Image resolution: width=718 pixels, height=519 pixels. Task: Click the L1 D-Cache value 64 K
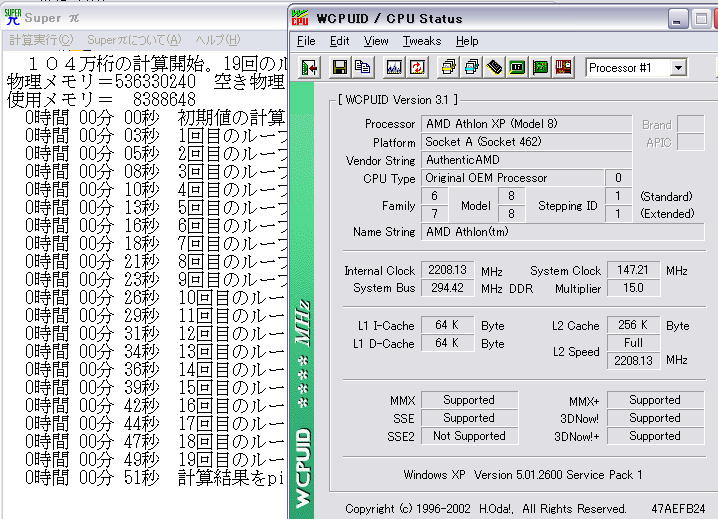(447, 343)
